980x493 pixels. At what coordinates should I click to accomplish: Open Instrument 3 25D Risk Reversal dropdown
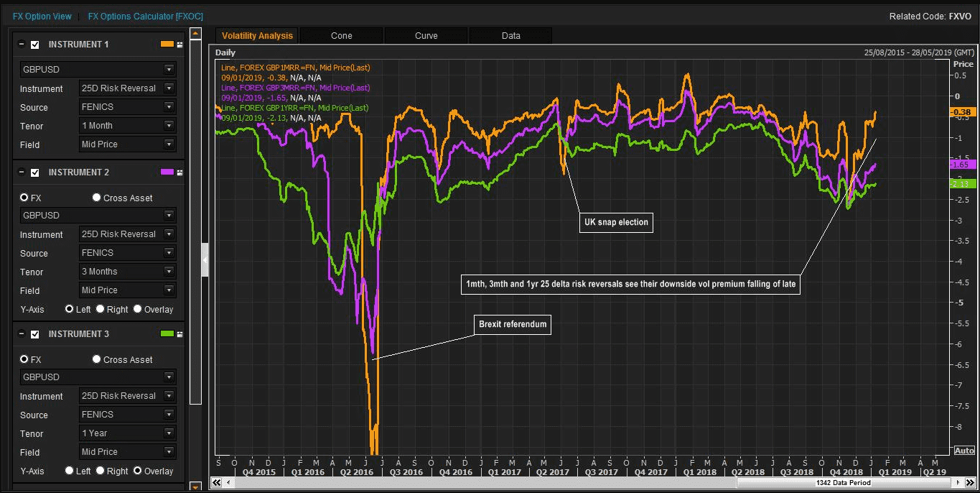(127, 396)
